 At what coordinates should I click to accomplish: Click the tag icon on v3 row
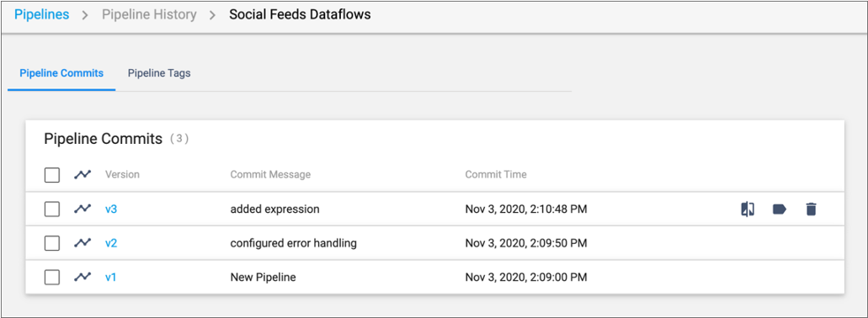pos(780,209)
